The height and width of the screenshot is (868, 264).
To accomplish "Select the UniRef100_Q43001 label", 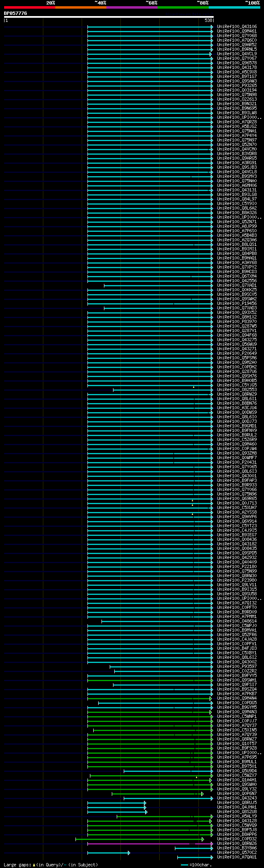I will [x=237, y=476].
